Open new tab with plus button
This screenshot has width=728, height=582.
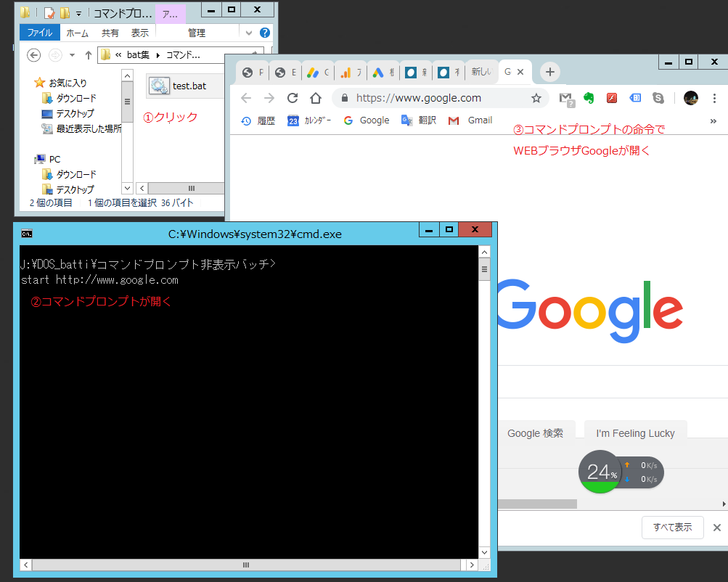coord(549,72)
